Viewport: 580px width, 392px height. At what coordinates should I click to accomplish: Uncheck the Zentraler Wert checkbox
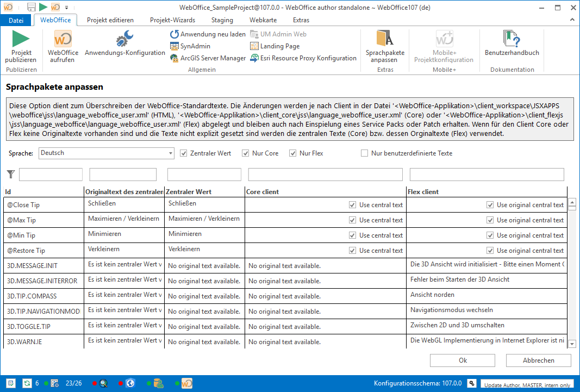[184, 153]
